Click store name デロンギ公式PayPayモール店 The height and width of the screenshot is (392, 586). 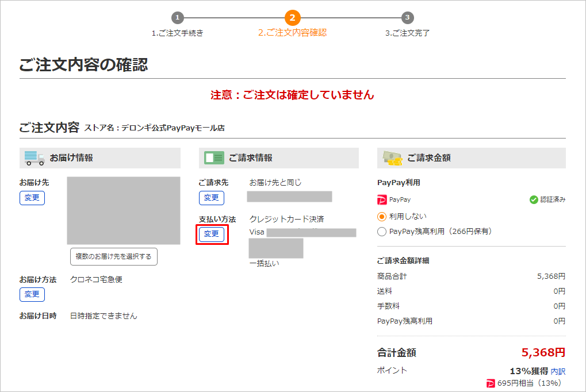tap(173, 128)
